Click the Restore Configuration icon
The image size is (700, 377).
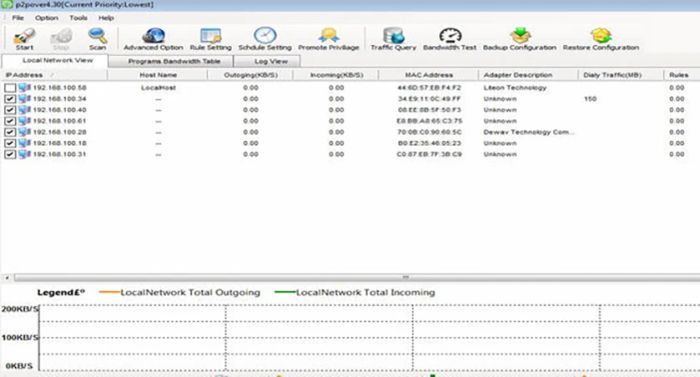pos(601,36)
